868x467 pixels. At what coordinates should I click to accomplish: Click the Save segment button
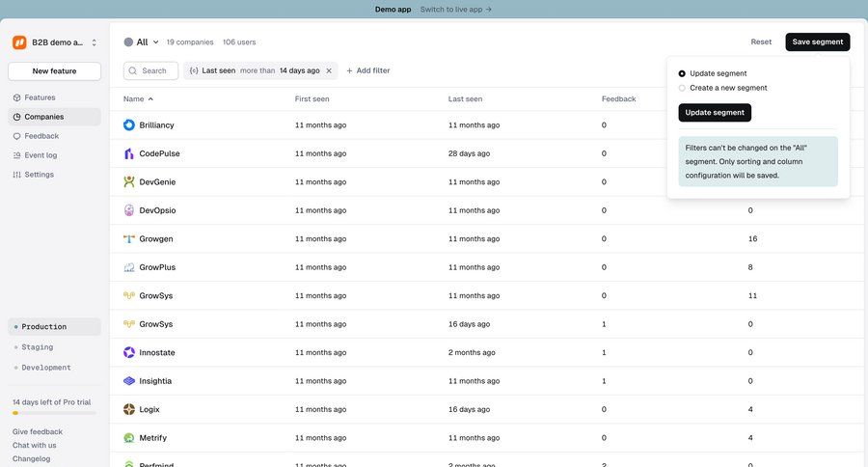(x=818, y=42)
